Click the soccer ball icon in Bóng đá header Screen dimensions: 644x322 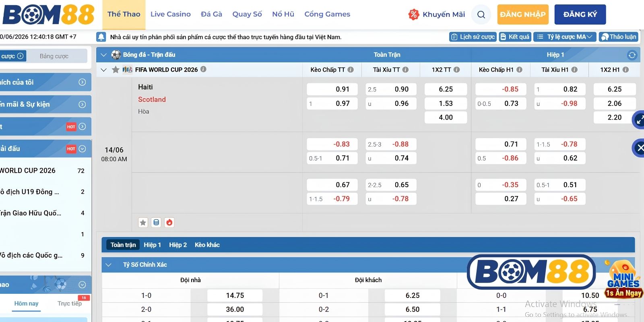[116, 55]
